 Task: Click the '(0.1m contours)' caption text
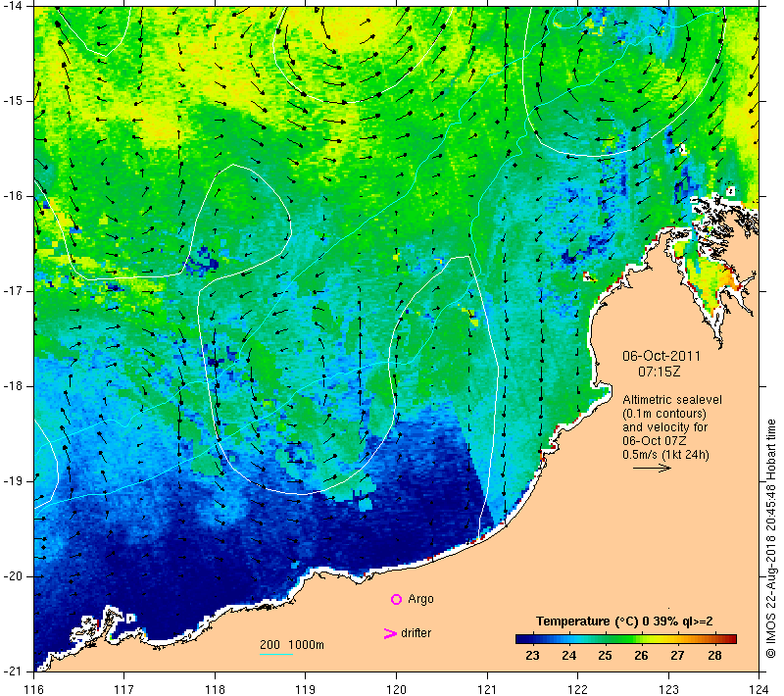coord(664,414)
